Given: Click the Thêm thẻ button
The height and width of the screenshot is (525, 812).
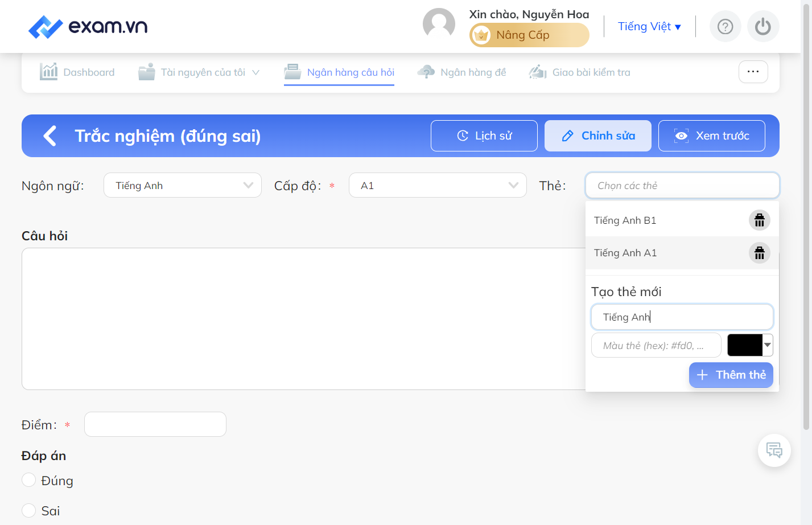Looking at the screenshot, I should (731, 375).
